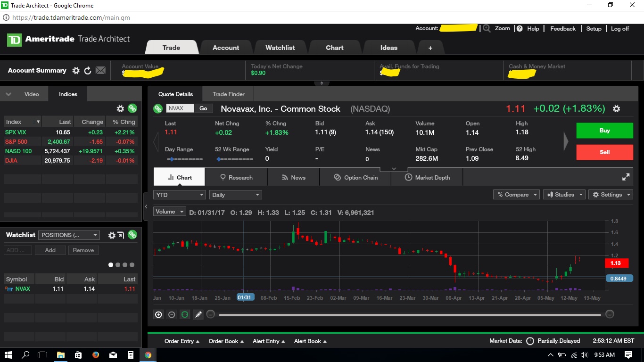Toggle the chart crosshair tool

pos(185,314)
